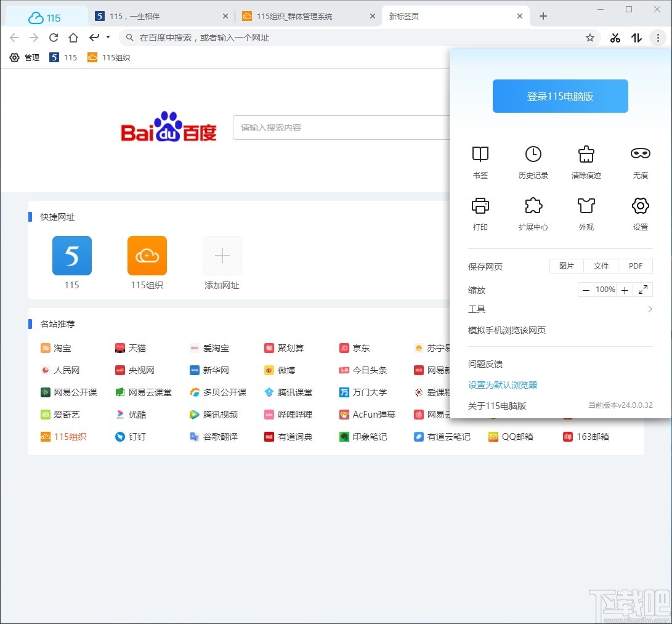The height and width of the screenshot is (624, 672).
Task: Save page as 图片
Action: click(567, 266)
